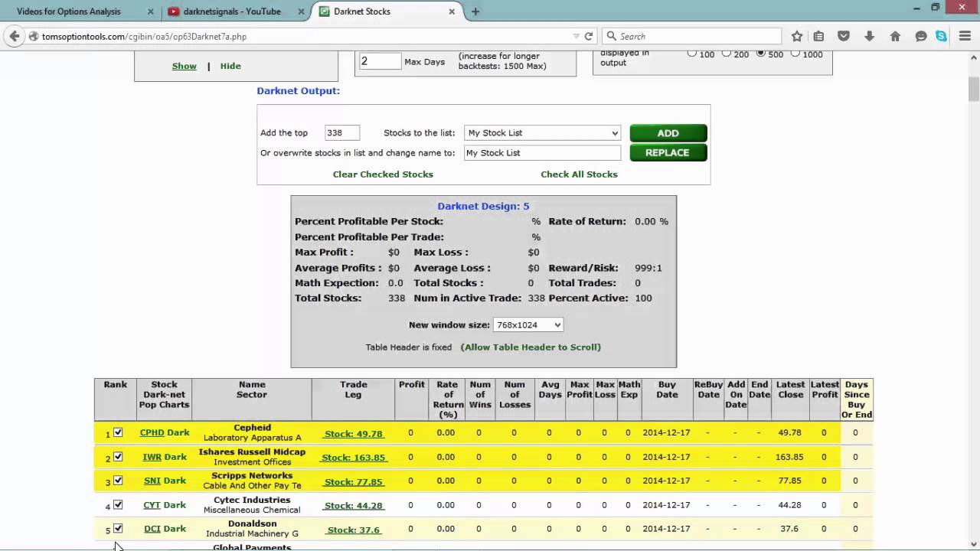Open the CPHD stock link
Screen dimensions: 980x551
point(152,432)
